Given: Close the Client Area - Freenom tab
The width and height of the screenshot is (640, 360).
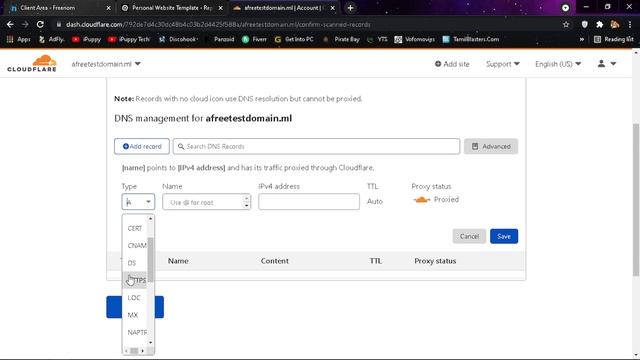Looking at the screenshot, I should click(108, 8).
